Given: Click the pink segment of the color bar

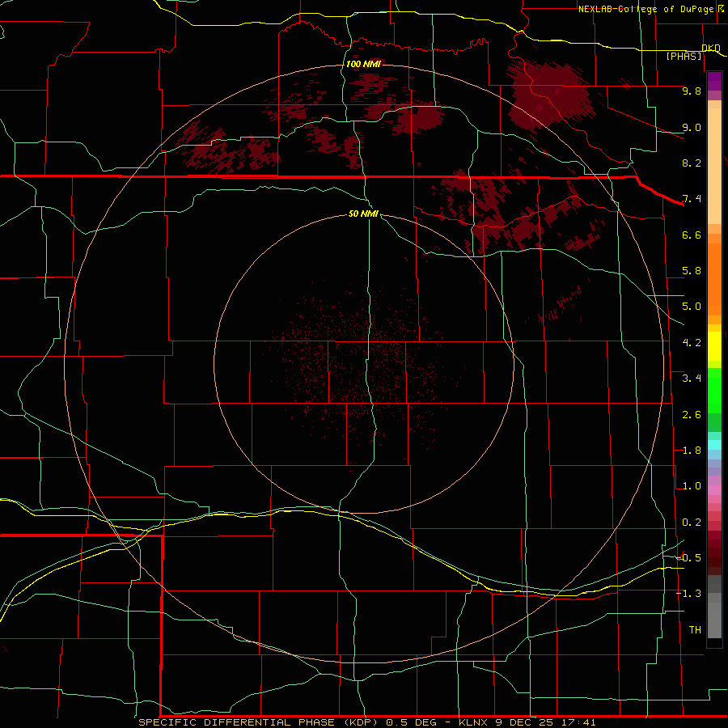Looking at the screenshot, I should [x=714, y=490].
